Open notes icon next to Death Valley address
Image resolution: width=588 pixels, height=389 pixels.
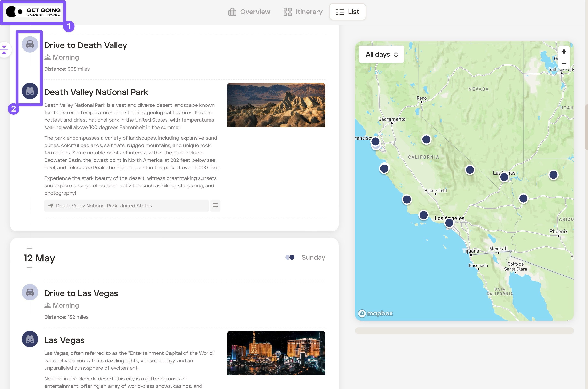(215, 206)
